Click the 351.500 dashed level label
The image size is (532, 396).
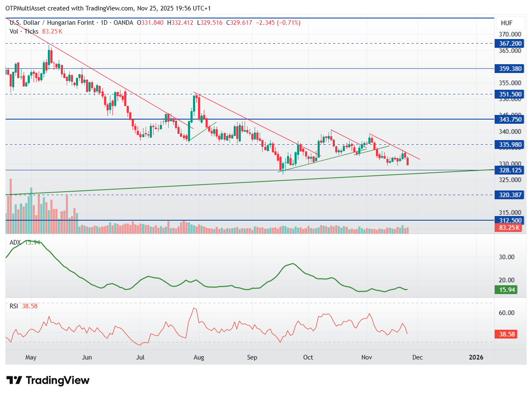(510, 94)
